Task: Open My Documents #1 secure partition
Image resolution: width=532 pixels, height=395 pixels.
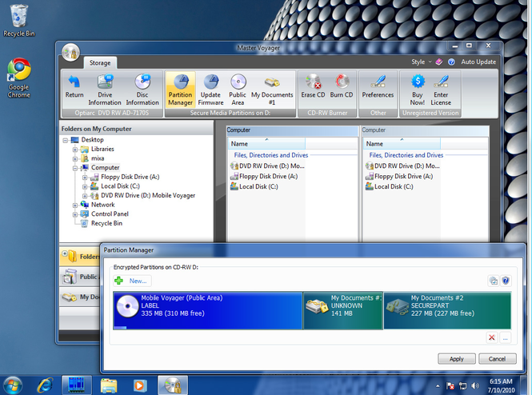Action: point(272,90)
